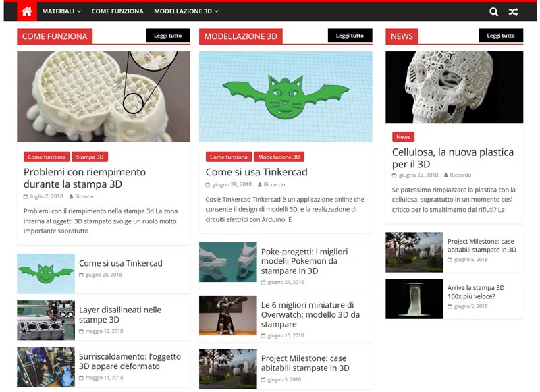Expand the Materiali dropdown menu
The image size is (540, 392).
click(61, 11)
